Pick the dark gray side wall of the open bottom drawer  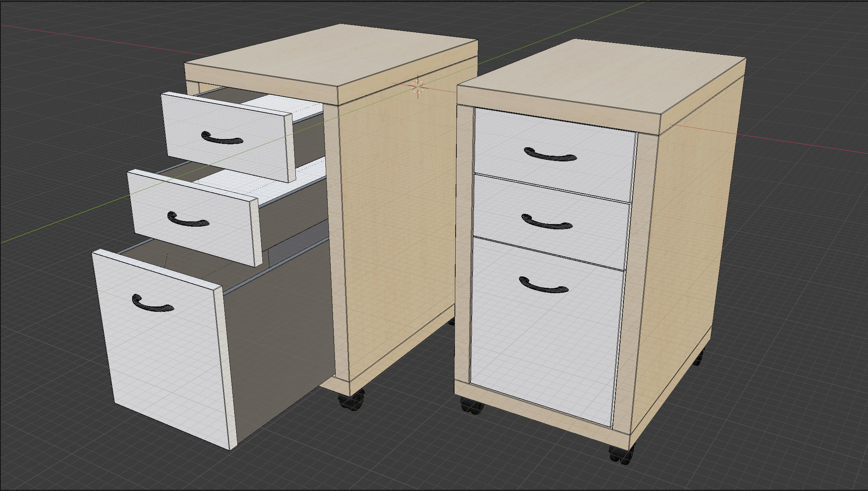(x=281, y=338)
